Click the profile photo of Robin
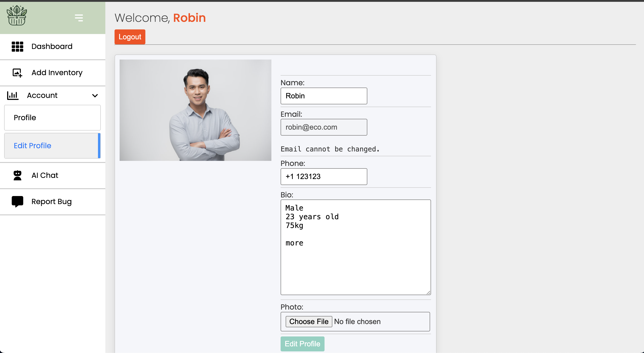The width and height of the screenshot is (644, 353). (x=195, y=110)
